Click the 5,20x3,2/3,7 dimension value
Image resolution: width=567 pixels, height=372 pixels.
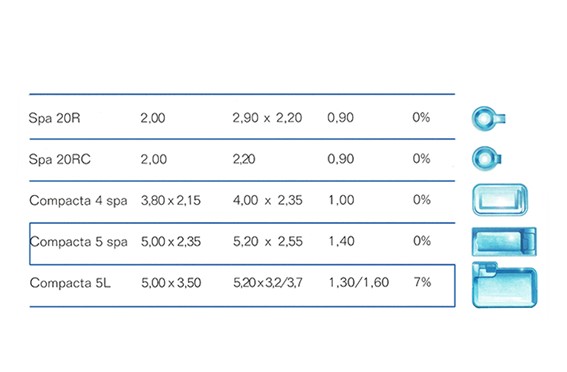[268, 282]
